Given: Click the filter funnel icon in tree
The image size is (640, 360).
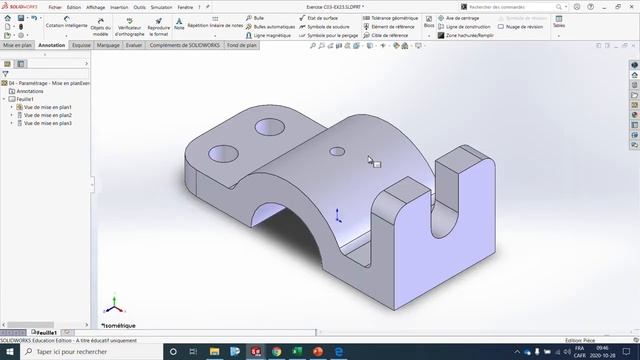Looking at the screenshot, I should pyautogui.click(x=5, y=74).
